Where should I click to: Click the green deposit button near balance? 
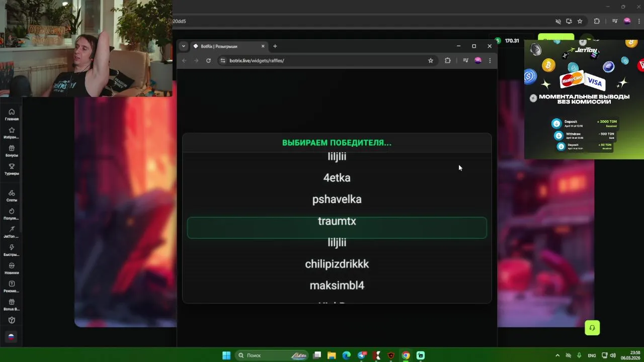(556, 37)
